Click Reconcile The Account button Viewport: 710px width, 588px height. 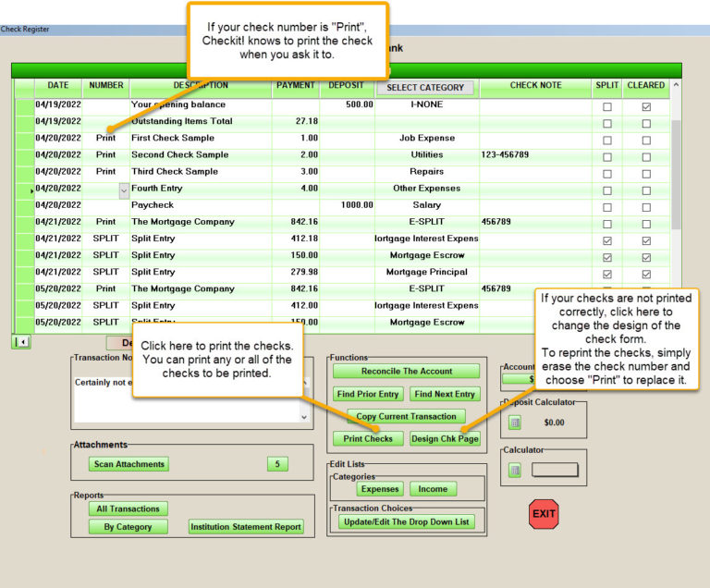pyautogui.click(x=406, y=372)
